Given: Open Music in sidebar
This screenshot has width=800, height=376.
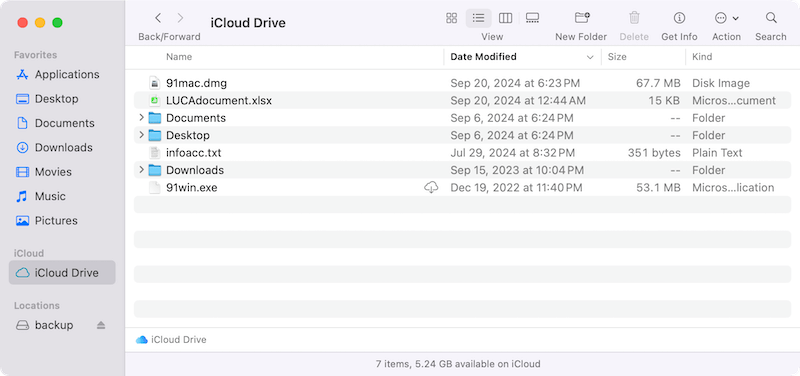Looking at the screenshot, I should (41, 196).
